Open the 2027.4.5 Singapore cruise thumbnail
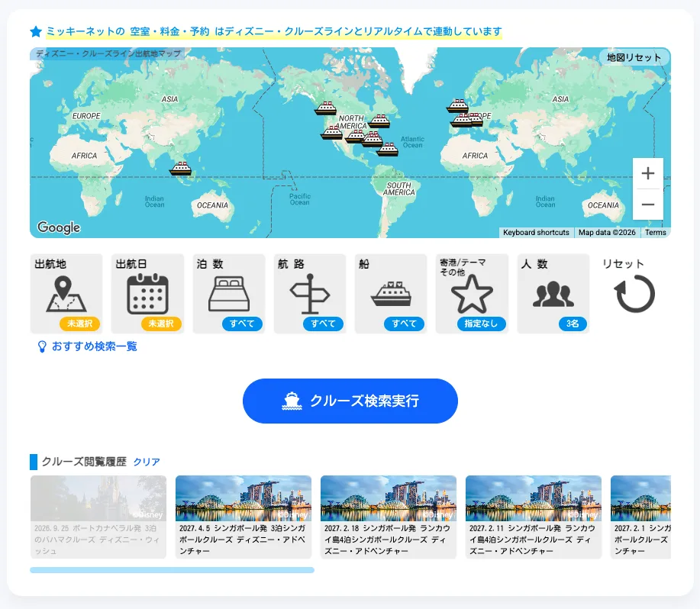The height and width of the screenshot is (609, 700). [244, 517]
